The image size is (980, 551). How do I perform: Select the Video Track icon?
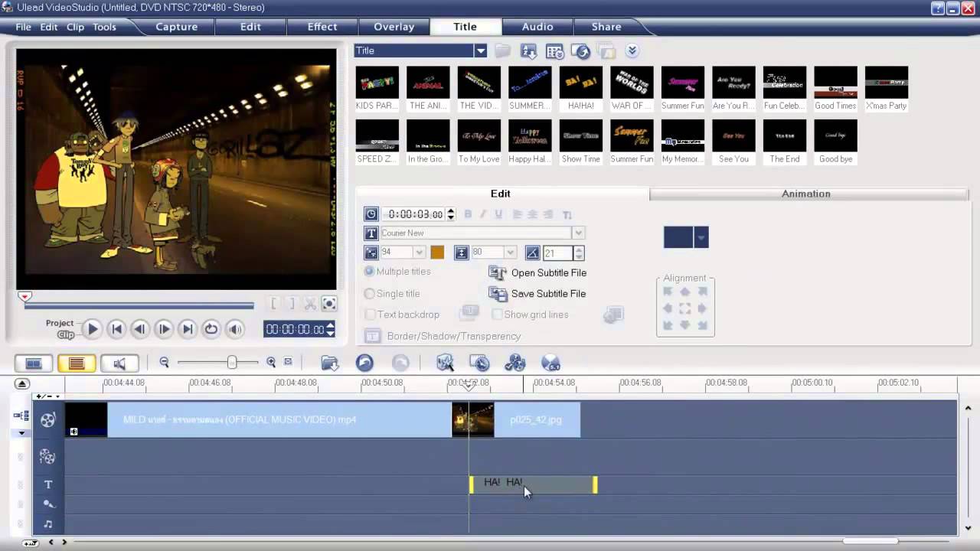[47, 419]
